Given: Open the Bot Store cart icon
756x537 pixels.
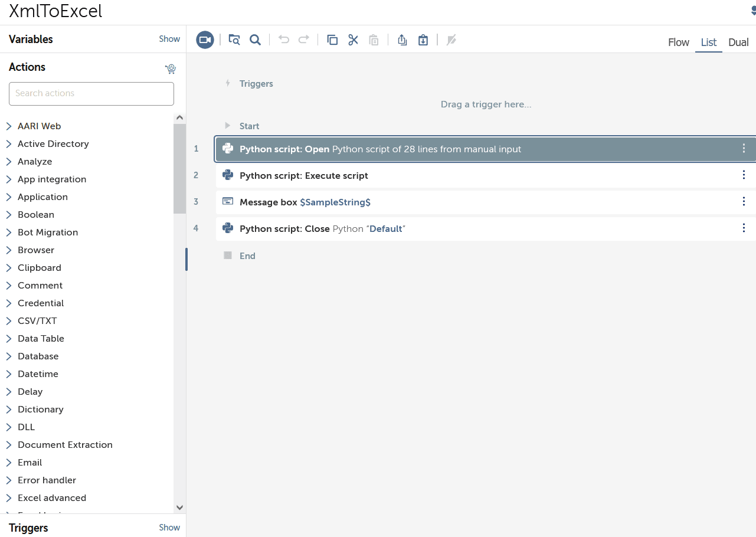Looking at the screenshot, I should 171,68.
